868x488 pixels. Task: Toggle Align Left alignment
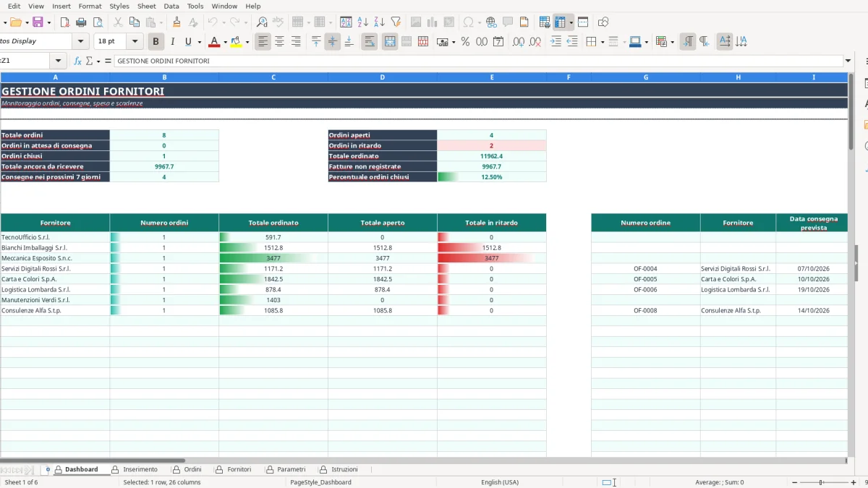click(x=263, y=42)
